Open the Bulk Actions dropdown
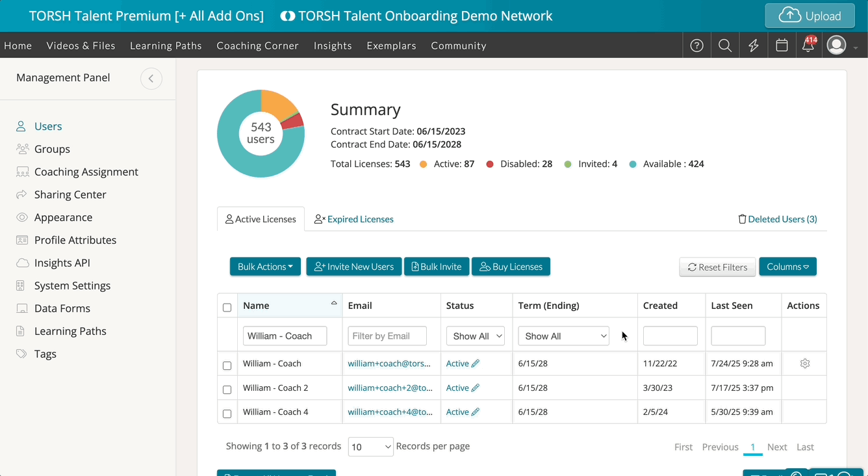 (x=265, y=267)
